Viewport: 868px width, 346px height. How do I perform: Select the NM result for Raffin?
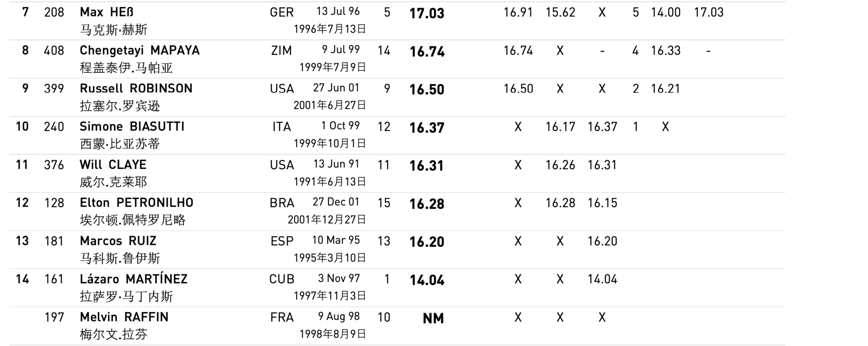(x=433, y=318)
